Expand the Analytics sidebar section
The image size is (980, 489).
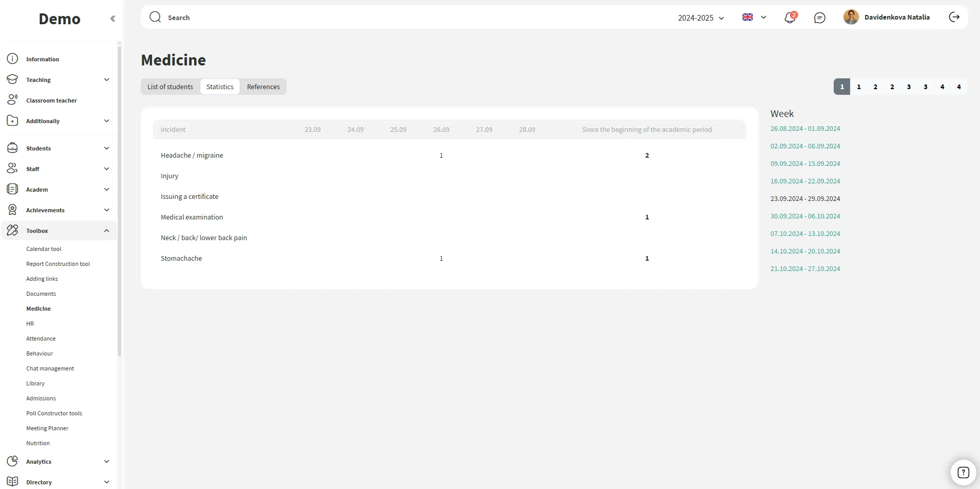point(107,462)
